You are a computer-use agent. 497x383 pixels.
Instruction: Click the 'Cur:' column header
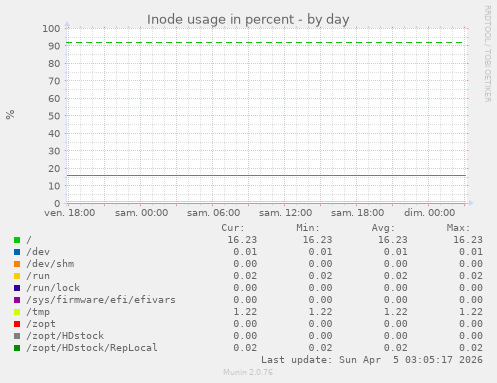(x=233, y=228)
